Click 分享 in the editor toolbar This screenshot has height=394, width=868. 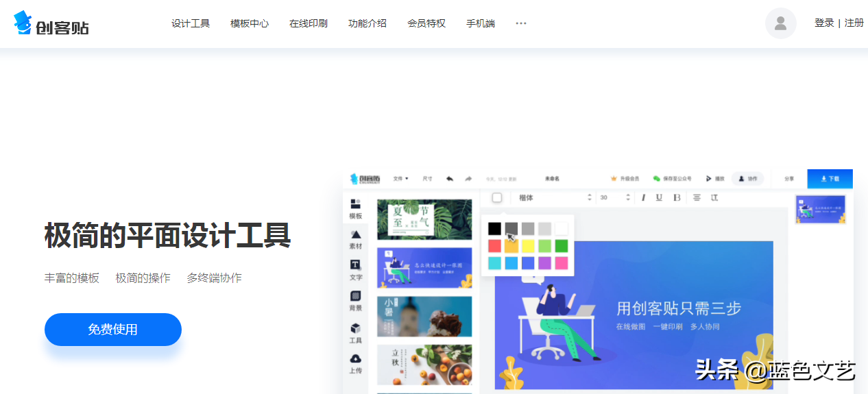click(789, 179)
